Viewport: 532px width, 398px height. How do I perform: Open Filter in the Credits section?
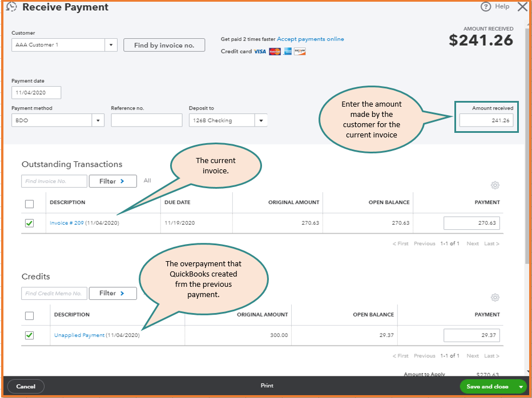click(112, 293)
